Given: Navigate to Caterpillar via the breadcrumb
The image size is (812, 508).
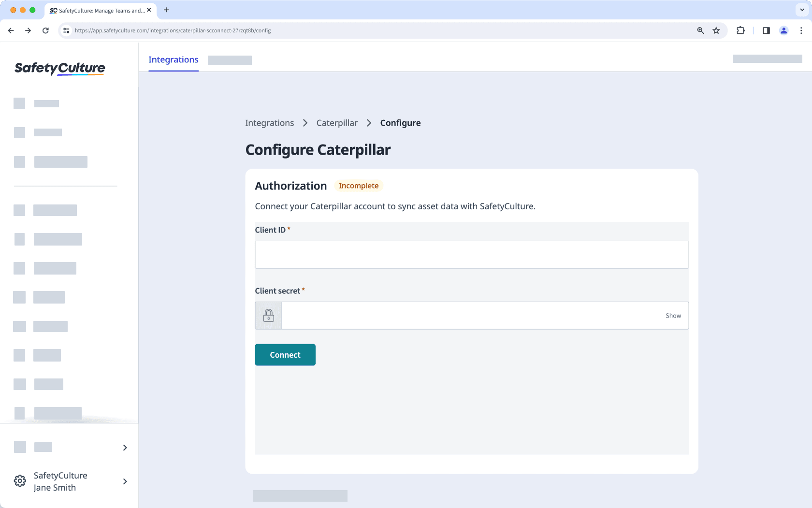Looking at the screenshot, I should point(337,123).
